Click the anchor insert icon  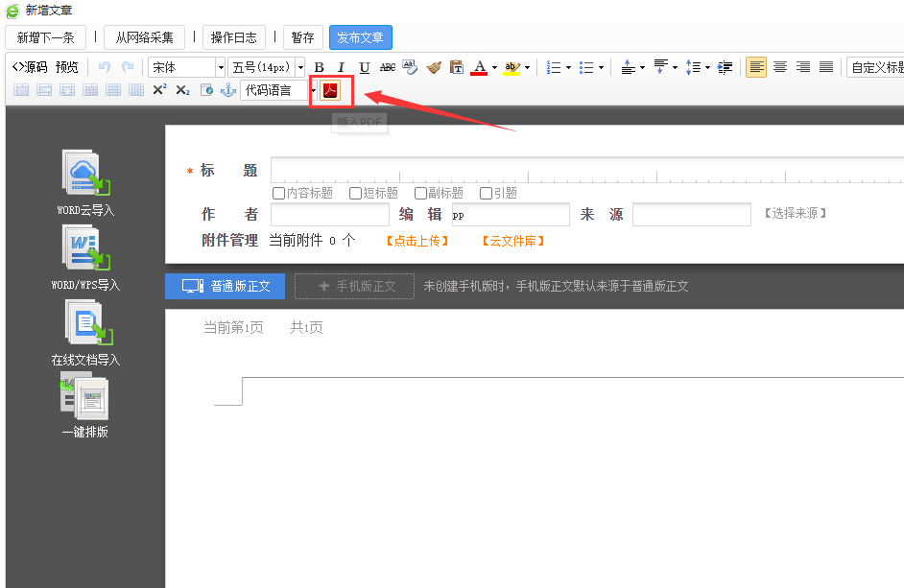pyautogui.click(x=227, y=90)
